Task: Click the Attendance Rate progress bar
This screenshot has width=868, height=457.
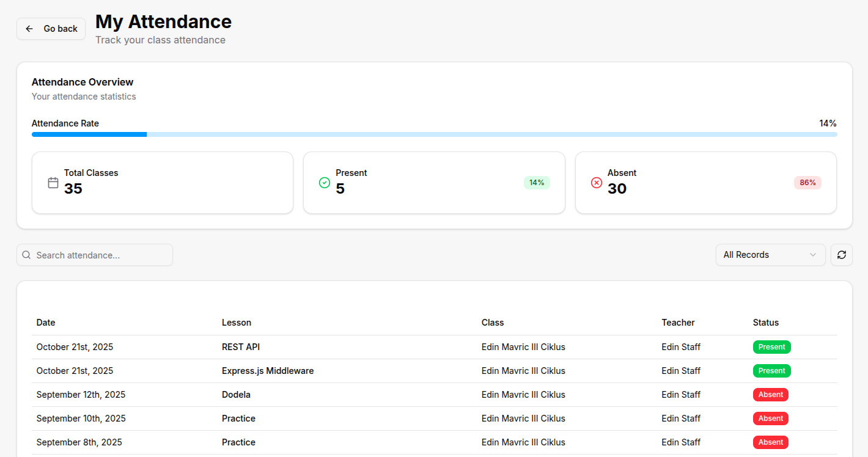Action: click(434, 134)
